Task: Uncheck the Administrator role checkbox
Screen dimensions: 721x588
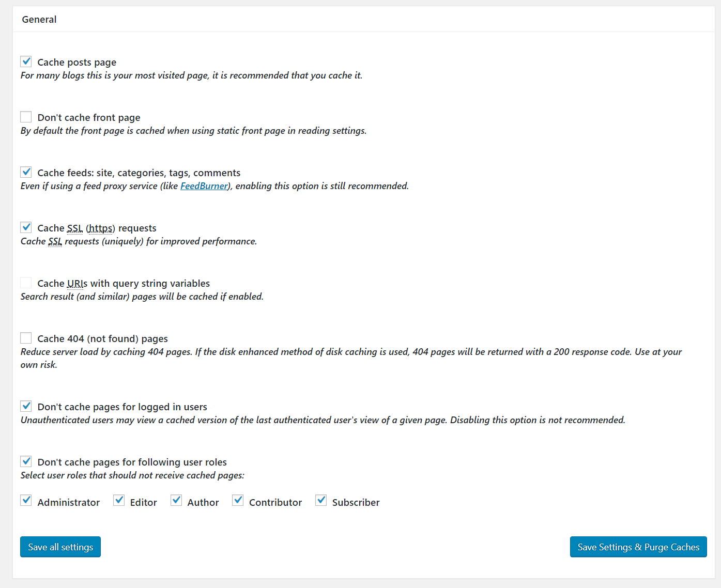Action: pos(26,500)
